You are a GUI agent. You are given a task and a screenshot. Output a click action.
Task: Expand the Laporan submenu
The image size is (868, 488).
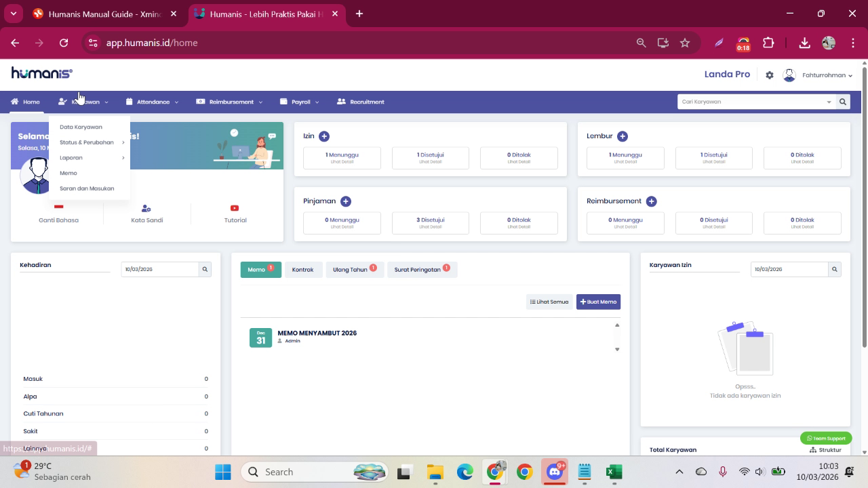click(92, 158)
